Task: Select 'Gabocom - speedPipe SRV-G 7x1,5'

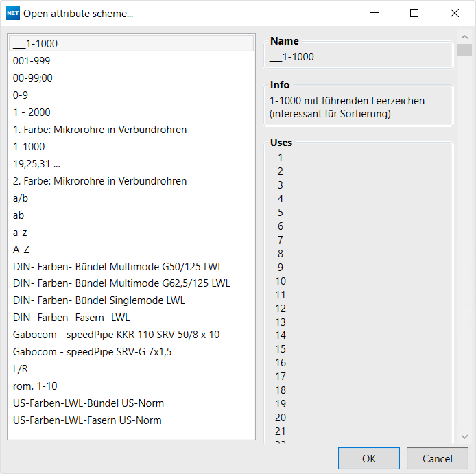Action: pos(132,352)
